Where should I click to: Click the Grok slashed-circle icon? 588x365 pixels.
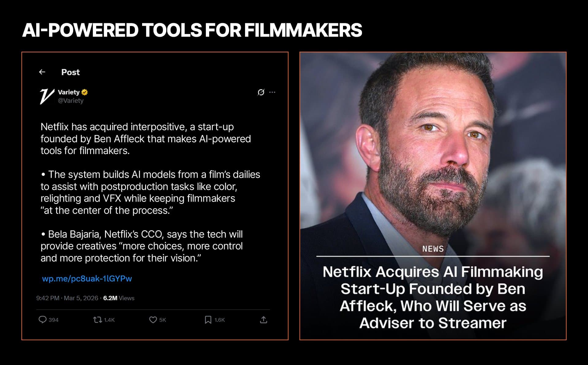point(261,92)
